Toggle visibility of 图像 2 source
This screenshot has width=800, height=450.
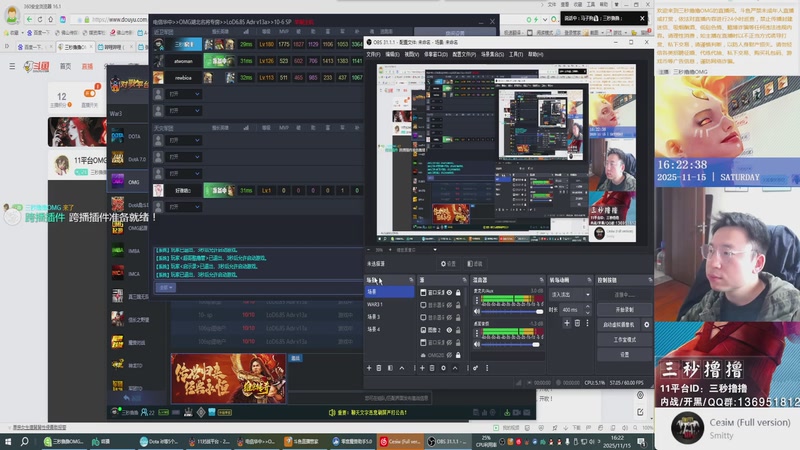click(449, 330)
